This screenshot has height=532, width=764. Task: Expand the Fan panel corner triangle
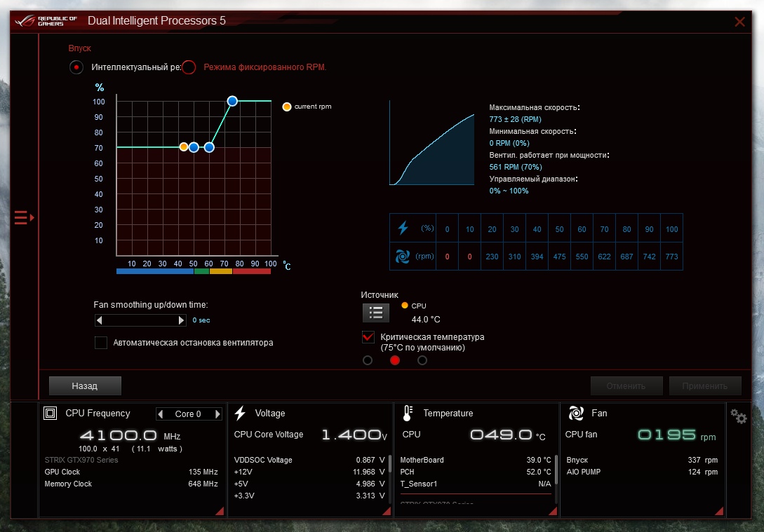click(x=719, y=510)
